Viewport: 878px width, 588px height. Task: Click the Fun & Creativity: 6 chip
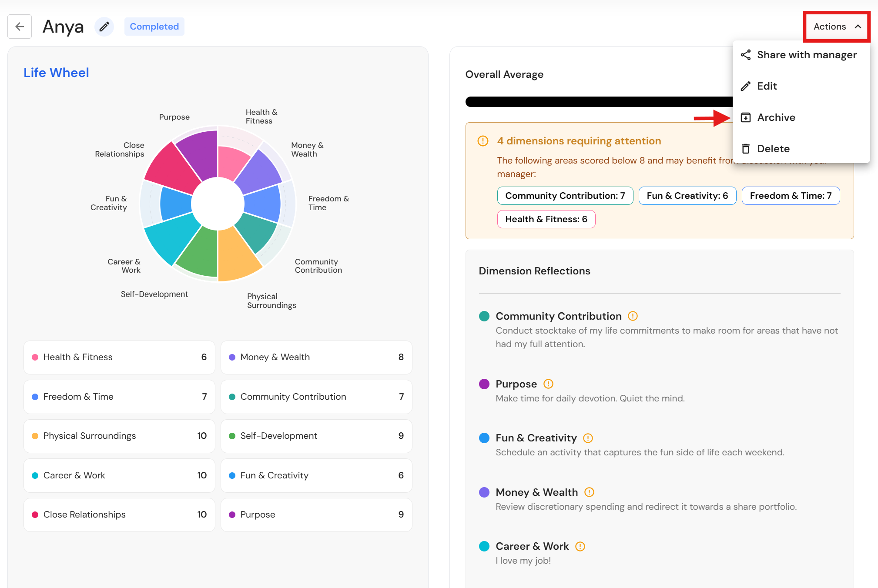coord(687,196)
